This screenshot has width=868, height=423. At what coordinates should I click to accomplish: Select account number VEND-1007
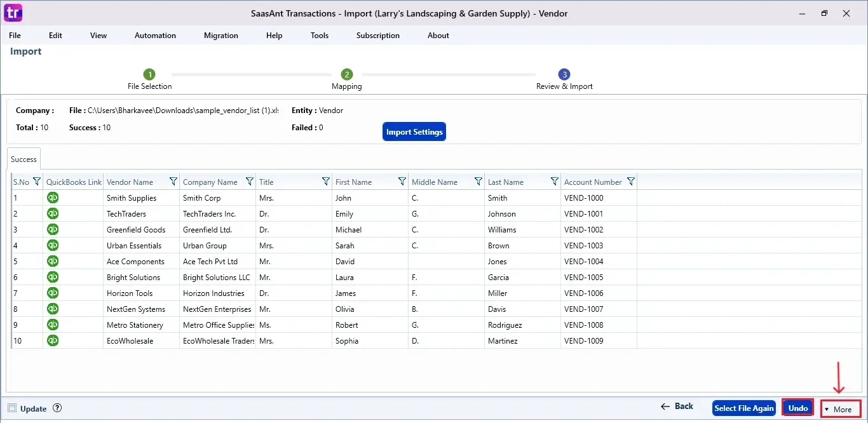click(x=599, y=309)
